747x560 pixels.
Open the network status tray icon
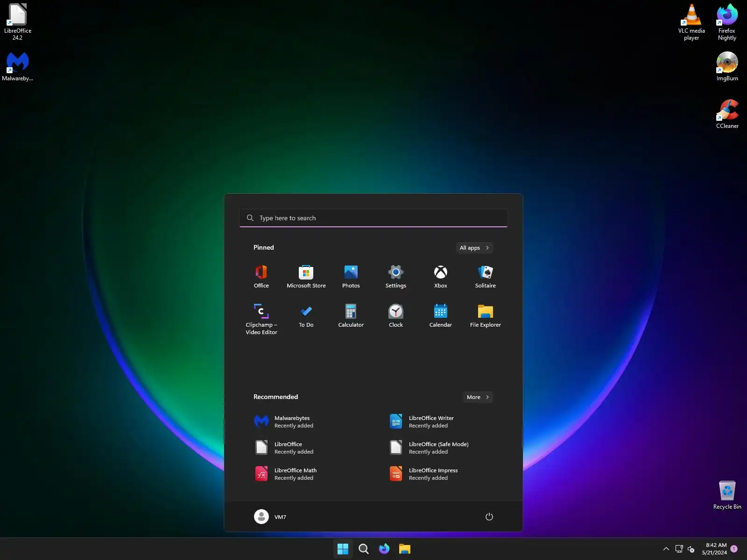coord(679,549)
